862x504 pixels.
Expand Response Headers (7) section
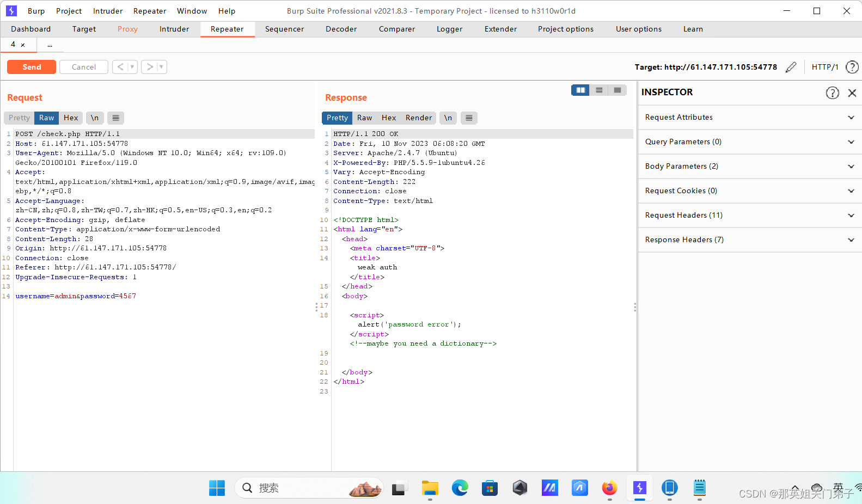(750, 240)
